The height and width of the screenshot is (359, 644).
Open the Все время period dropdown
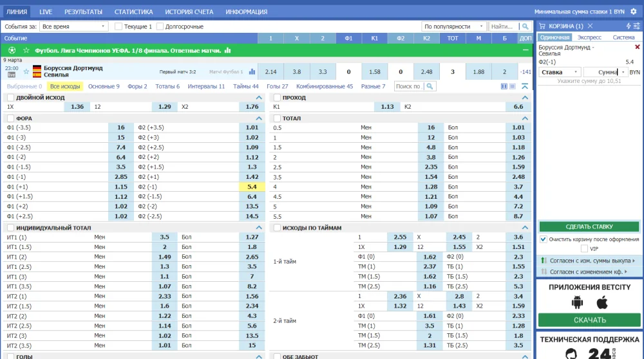point(73,26)
